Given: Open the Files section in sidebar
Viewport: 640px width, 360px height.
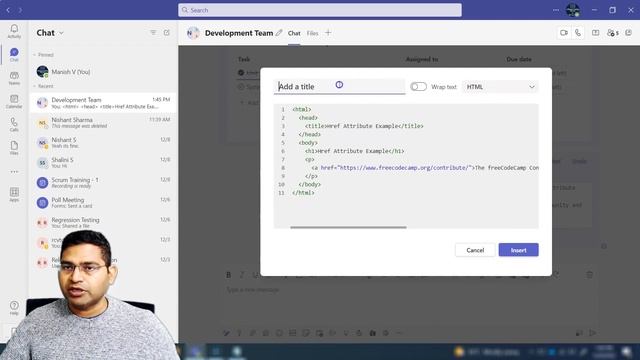Looking at the screenshot, I should (x=14, y=148).
